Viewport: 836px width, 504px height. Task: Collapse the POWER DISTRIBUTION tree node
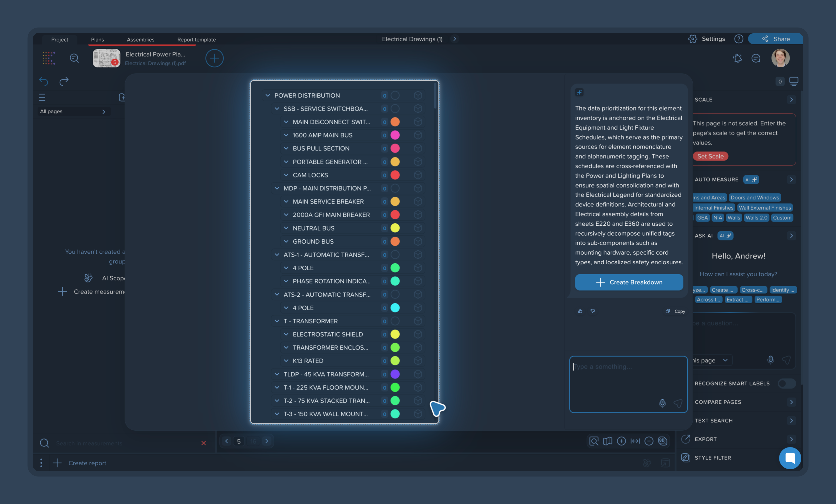[268, 96]
